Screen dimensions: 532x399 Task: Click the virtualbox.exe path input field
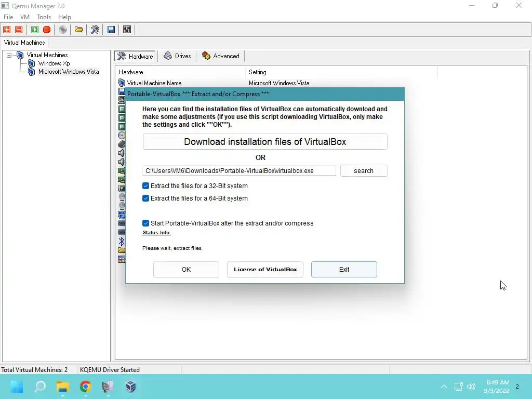(239, 170)
